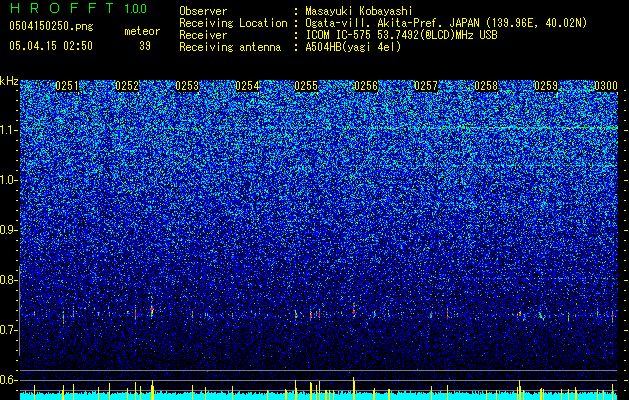Click the antenna text A504HB(yagi 4el)
This screenshot has width=629, height=400.
pyautogui.click(x=353, y=47)
